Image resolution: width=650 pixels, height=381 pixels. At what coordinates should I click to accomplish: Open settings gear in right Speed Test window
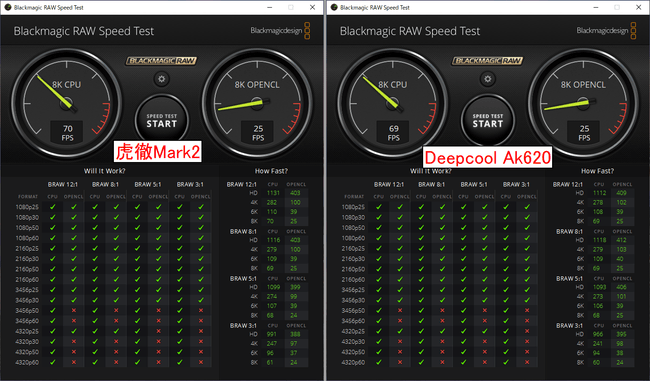(488, 79)
